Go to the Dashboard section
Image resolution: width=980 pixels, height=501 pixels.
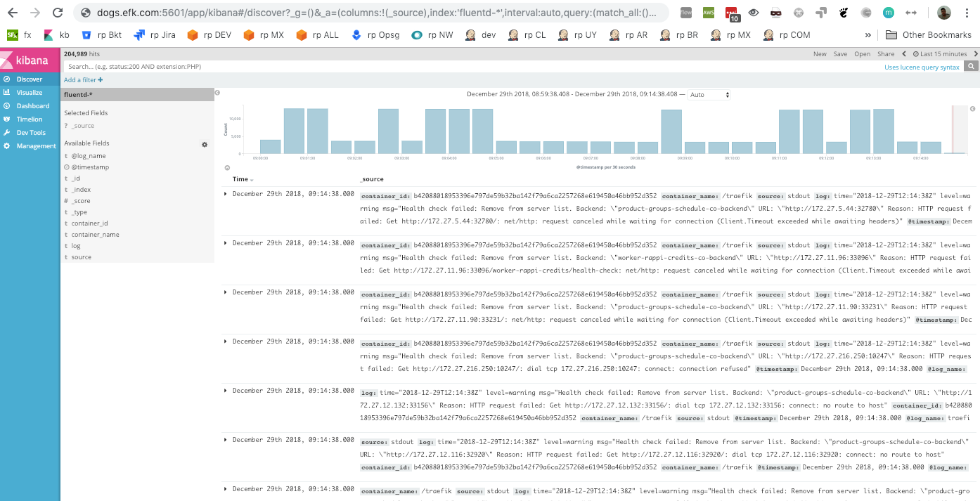coord(30,106)
